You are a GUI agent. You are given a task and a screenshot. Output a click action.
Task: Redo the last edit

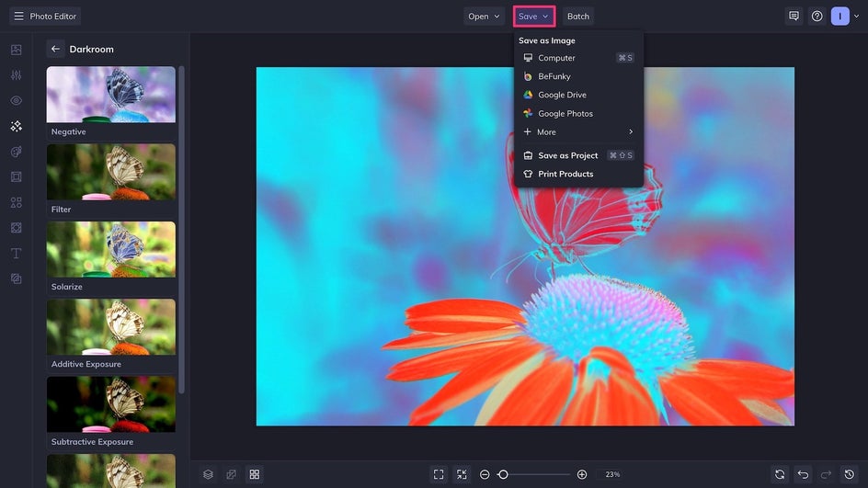point(826,474)
